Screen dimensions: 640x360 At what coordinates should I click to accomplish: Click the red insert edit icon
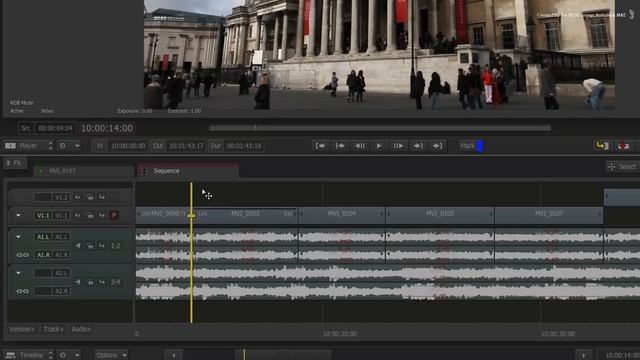coord(623,146)
